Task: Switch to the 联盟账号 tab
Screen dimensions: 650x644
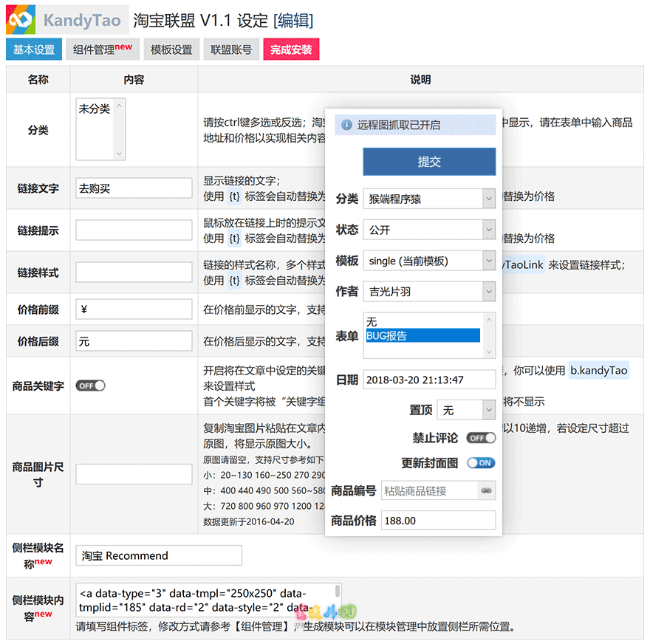Action: click(231, 49)
